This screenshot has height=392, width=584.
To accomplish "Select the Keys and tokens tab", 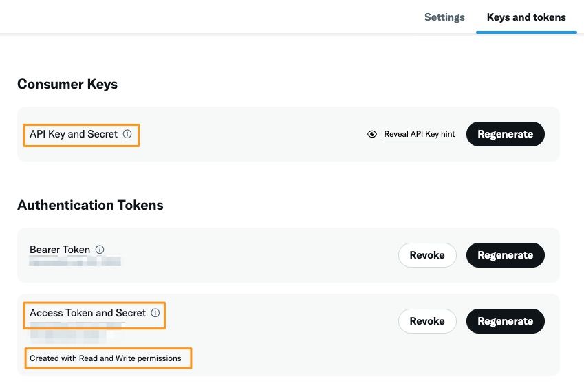I will (x=526, y=17).
